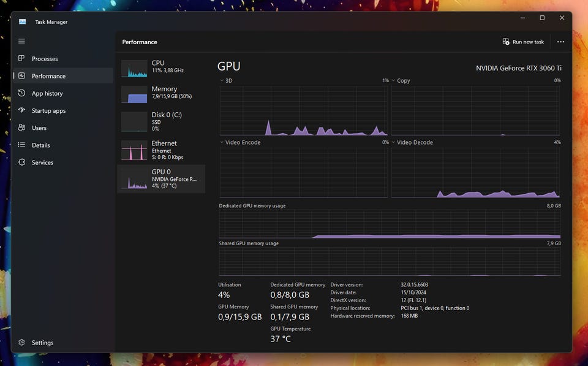Click the Video Encode usage graph
Screen dimensions: 588x366
(304, 173)
